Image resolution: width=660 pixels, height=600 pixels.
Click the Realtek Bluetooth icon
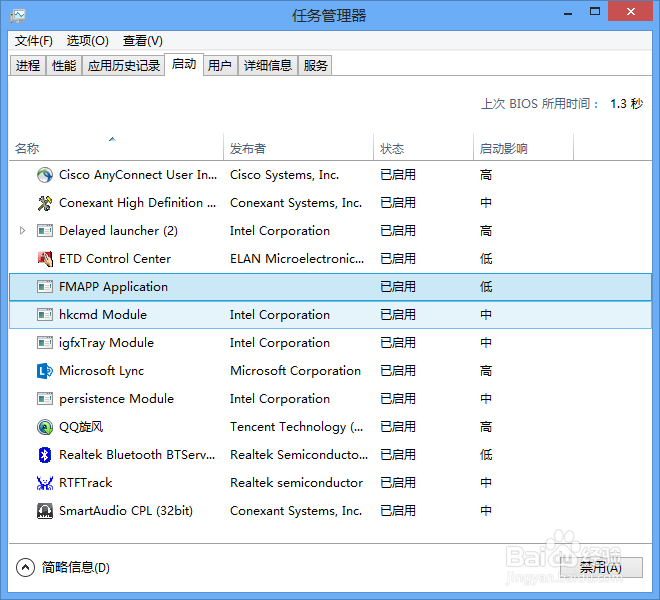[x=45, y=455]
